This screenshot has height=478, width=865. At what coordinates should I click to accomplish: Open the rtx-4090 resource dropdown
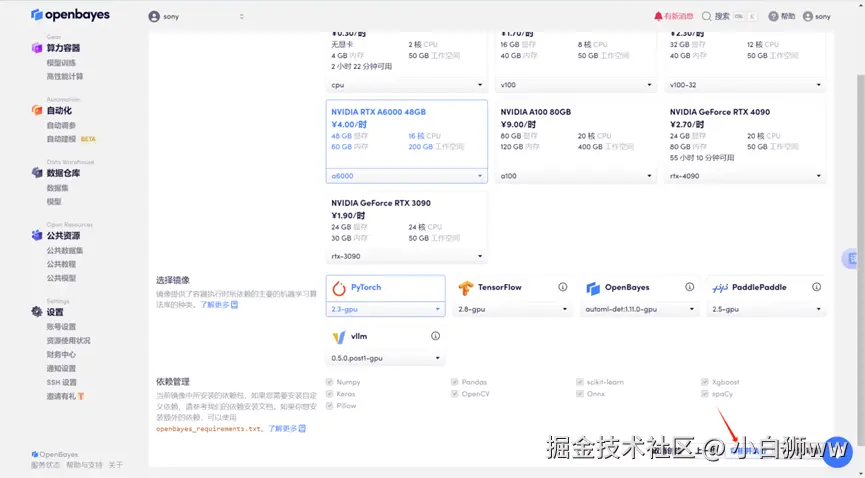coord(745,176)
